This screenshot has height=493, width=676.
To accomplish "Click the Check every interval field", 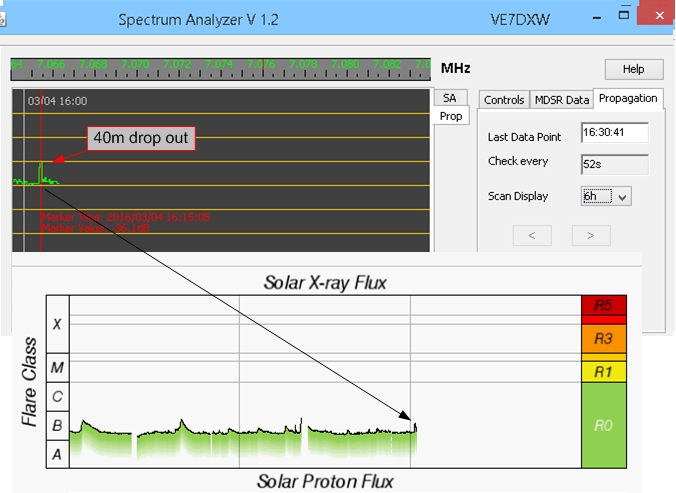I will tap(614, 164).
